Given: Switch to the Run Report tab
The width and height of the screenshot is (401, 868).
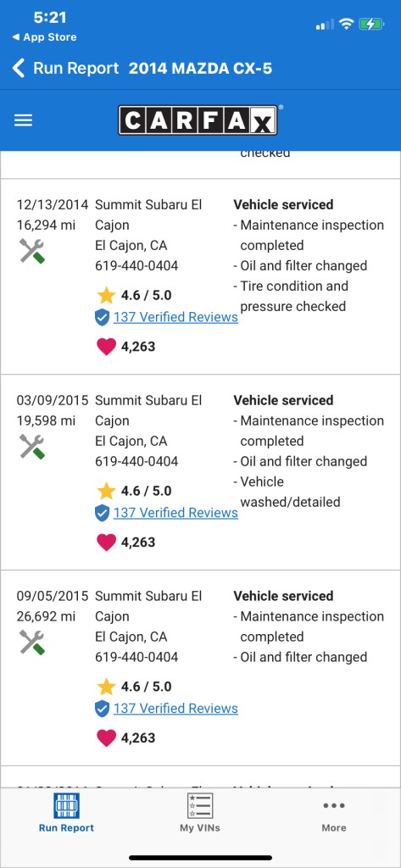Looking at the screenshot, I should point(66,813).
